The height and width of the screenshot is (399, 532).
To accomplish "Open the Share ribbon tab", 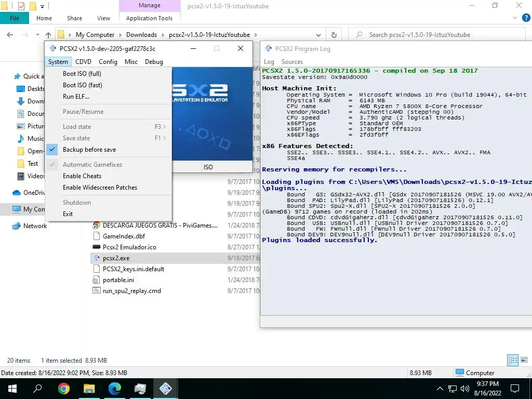I will (x=74, y=18).
